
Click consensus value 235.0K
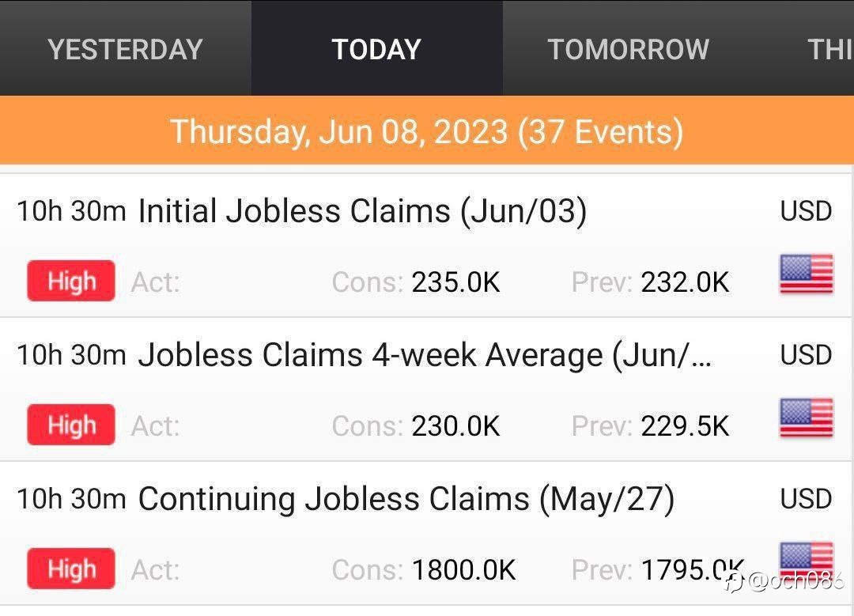pos(456,282)
